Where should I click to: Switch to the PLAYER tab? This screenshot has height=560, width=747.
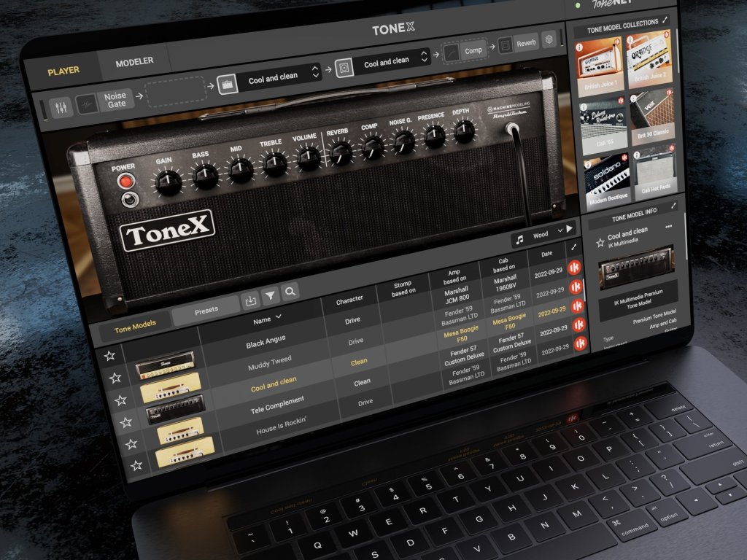point(63,71)
